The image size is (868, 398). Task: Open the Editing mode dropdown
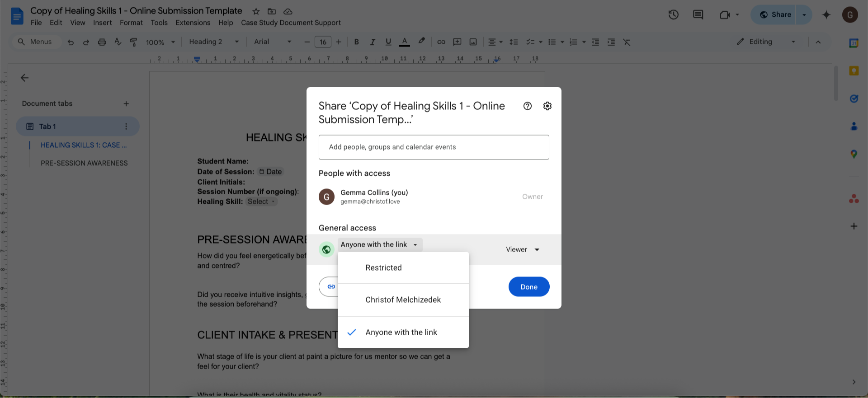pos(766,42)
